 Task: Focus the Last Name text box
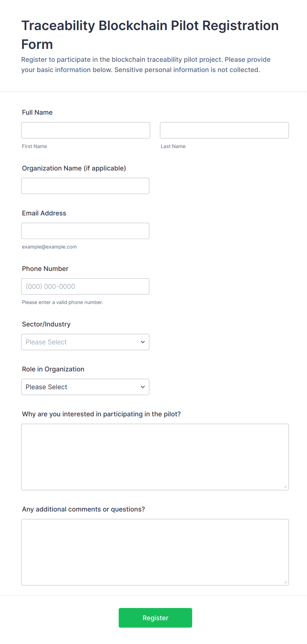(x=224, y=131)
